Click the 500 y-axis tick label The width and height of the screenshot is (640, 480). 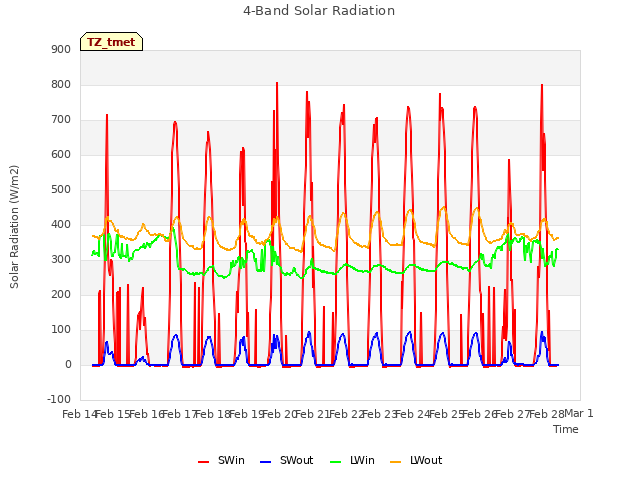pos(61,189)
